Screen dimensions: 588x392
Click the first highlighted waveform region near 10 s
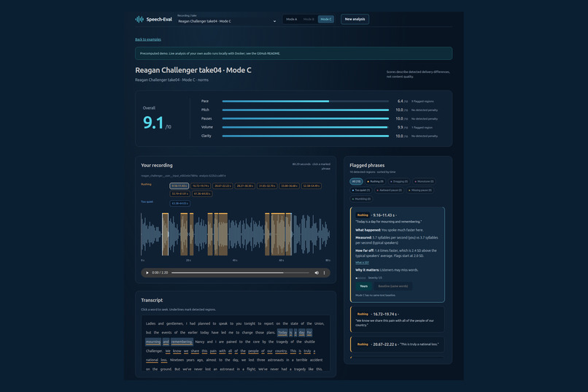[x=165, y=234]
